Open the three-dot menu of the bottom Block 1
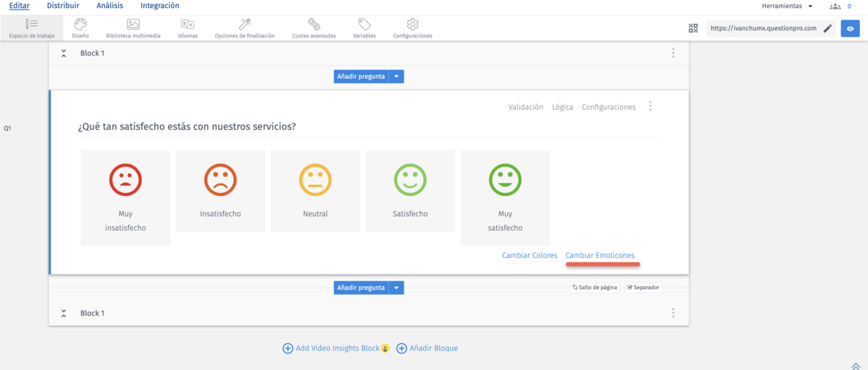 [673, 313]
